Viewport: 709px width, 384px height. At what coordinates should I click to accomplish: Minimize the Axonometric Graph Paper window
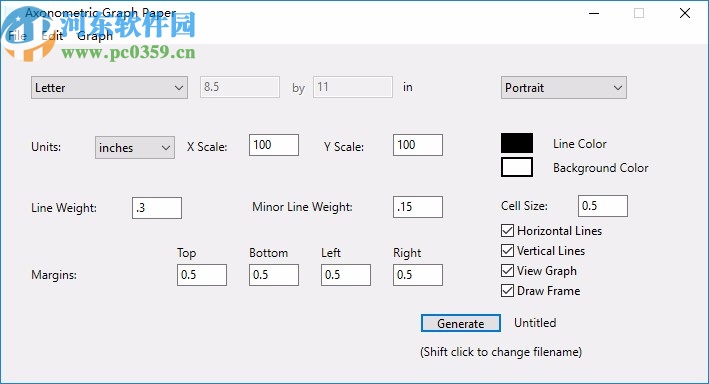(x=594, y=14)
